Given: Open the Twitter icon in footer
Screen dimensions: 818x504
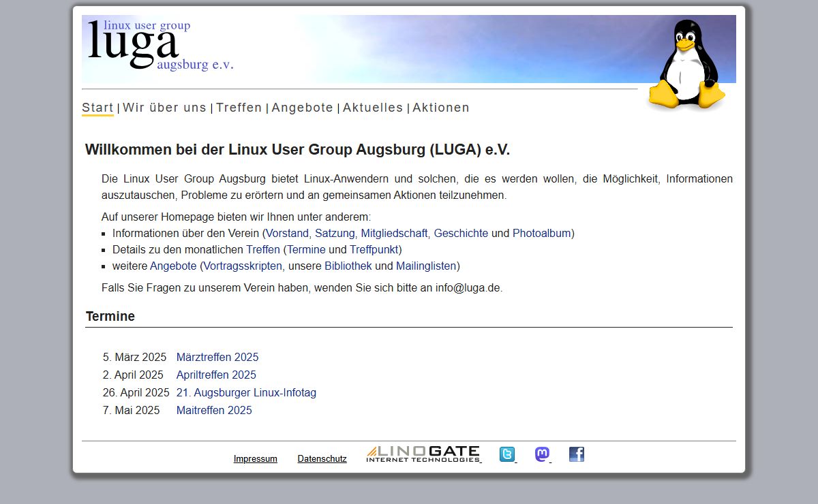Looking at the screenshot, I should click(507, 454).
